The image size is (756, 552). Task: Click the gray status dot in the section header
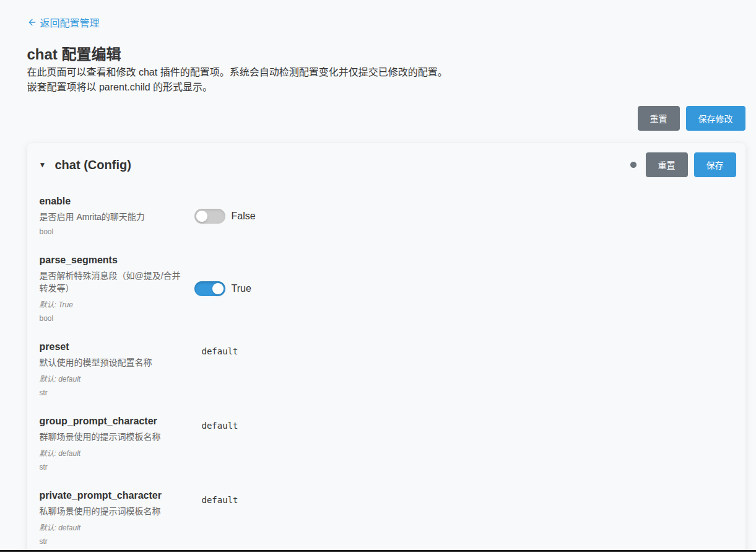pos(633,165)
